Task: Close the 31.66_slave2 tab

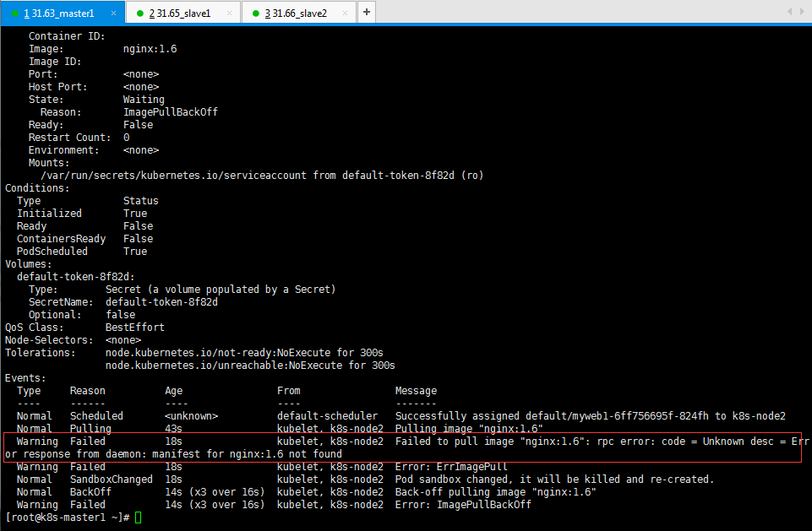Action: (345, 14)
